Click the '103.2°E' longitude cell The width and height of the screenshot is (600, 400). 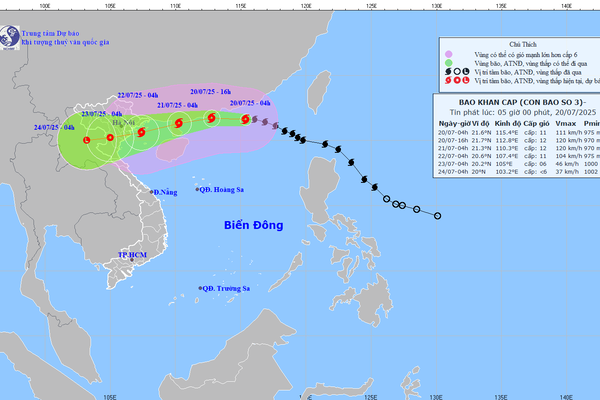tap(506, 172)
